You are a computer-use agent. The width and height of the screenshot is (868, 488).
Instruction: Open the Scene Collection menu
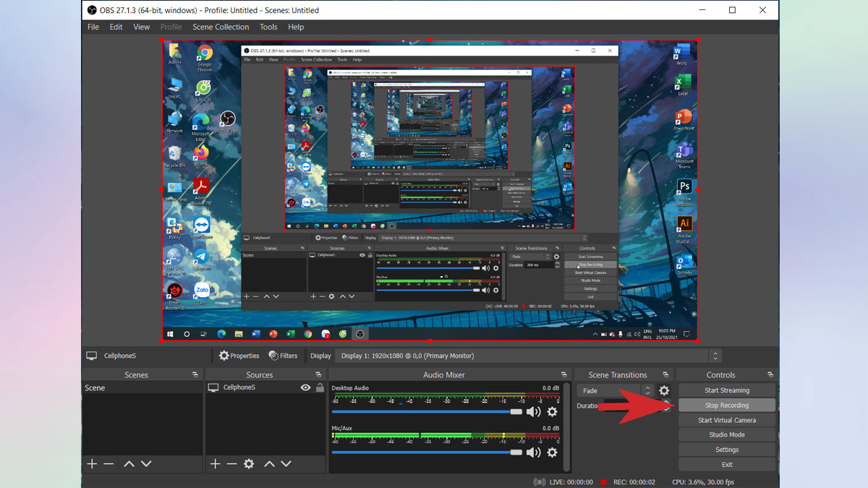point(221,27)
